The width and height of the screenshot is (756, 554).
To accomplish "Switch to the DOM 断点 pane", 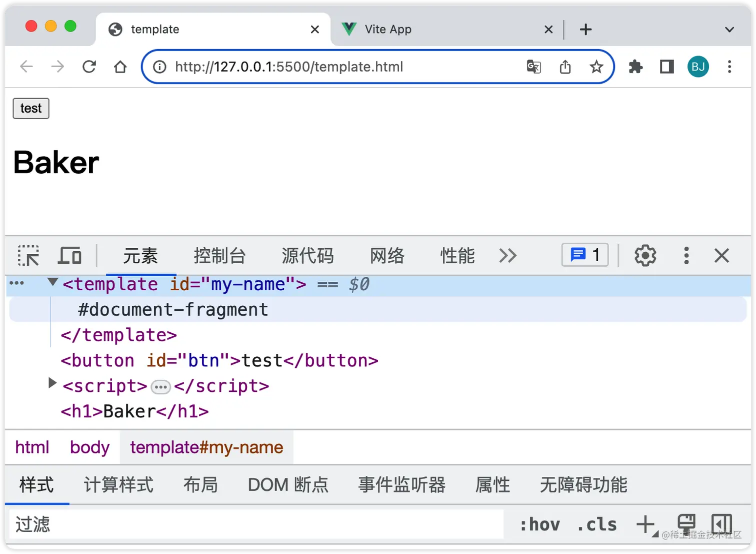I will pyautogui.click(x=288, y=485).
